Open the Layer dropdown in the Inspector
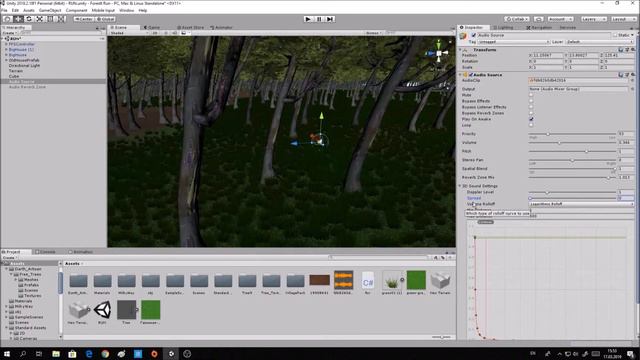640x360 pixels. [599, 42]
